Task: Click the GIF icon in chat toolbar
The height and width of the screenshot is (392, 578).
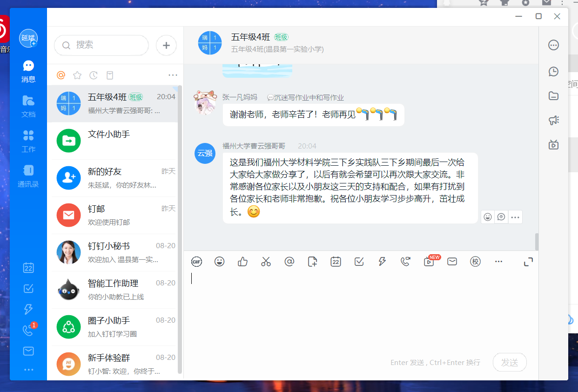Action: (196, 262)
